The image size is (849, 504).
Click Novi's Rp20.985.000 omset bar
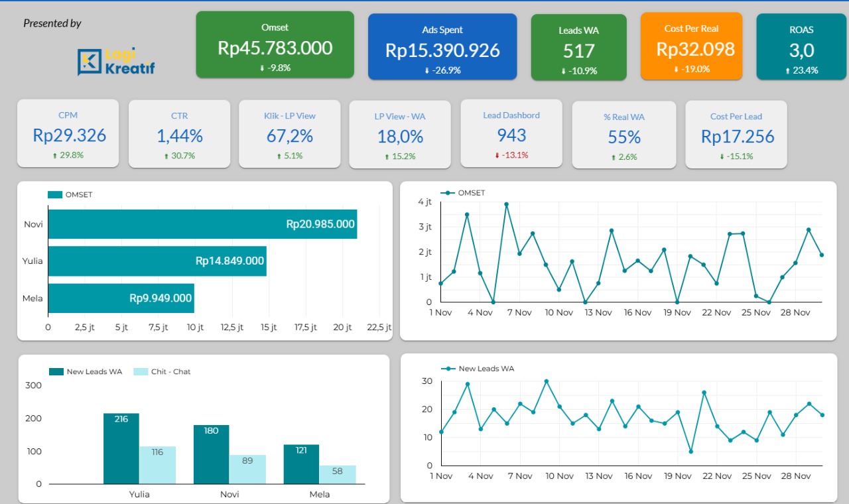[202, 224]
